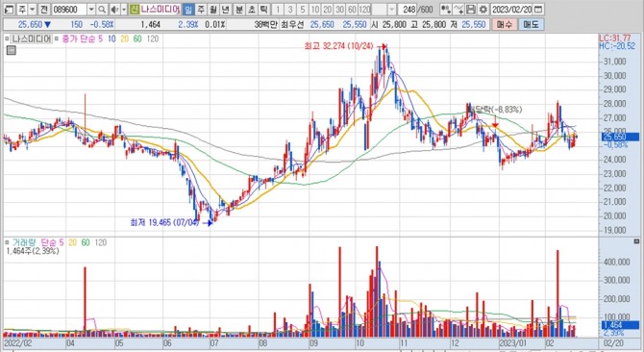Click the date field 2023/02/20
Screen dimensions: 644x352
(x=511, y=9)
